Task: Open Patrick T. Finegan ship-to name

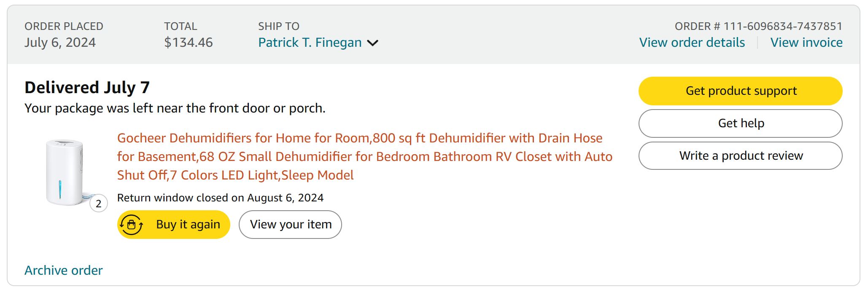Action: pos(310,43)
